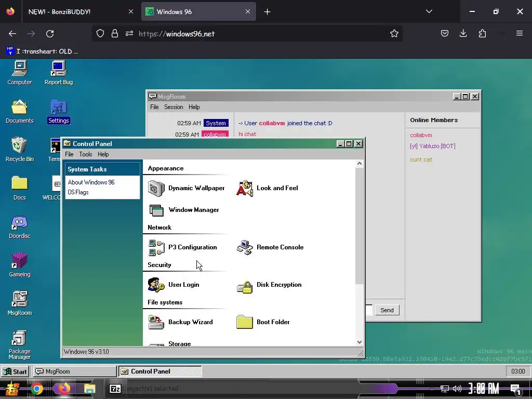Open the transheart OLD bookmark
The height and width of the screenshot is (399, 532).
click(43, 51)
